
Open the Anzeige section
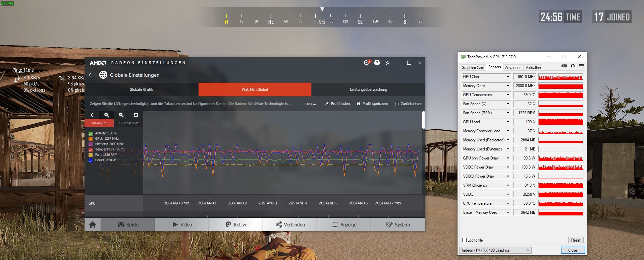coord(344,224)
